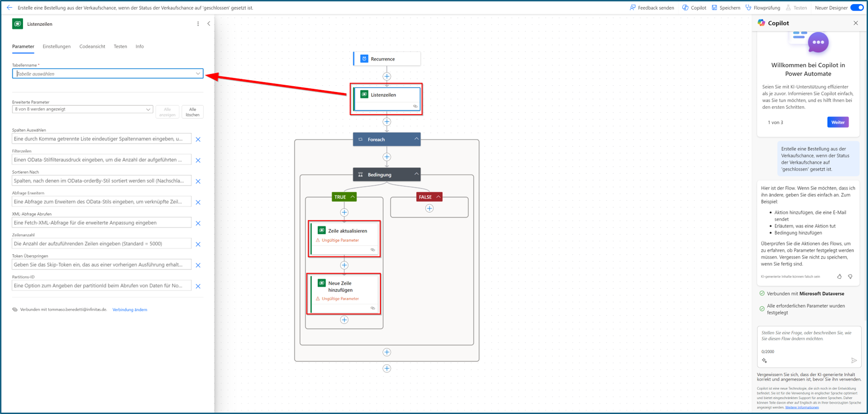Remove the Filterzeilen parameter
The image size is (868, 414).
pyautogui.click(x=198, y=160)
